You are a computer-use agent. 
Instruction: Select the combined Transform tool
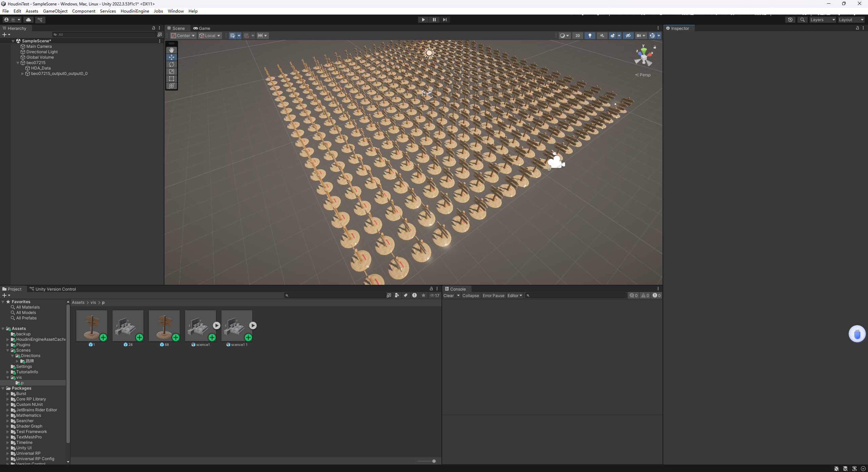[172, 86]
